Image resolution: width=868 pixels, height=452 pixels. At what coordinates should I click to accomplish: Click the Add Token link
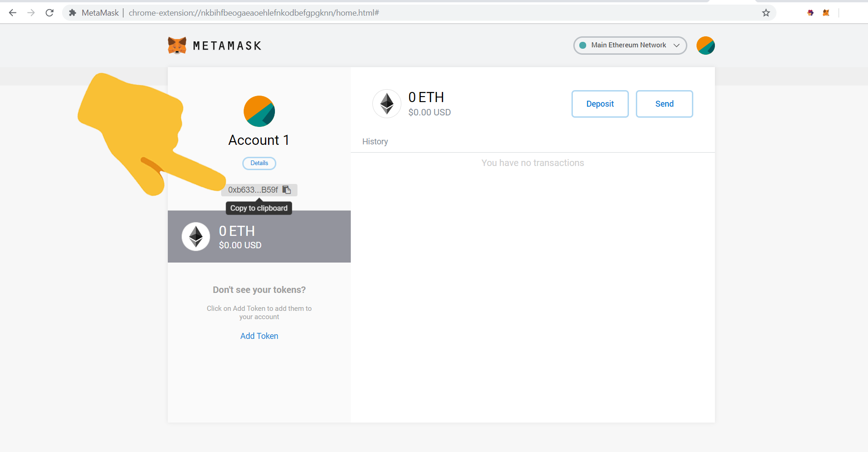pyautogui.click(x=259, y=336)
